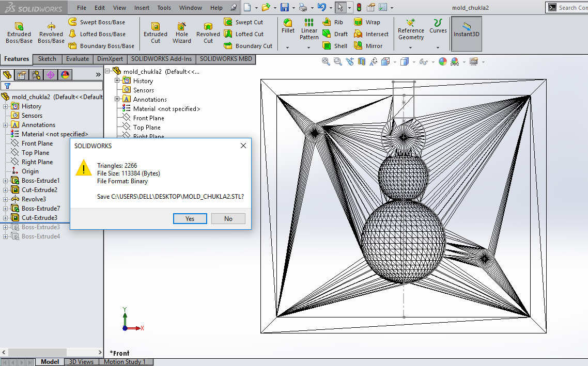Expand the Boss-Extrude7 feature

pos(6,209)
